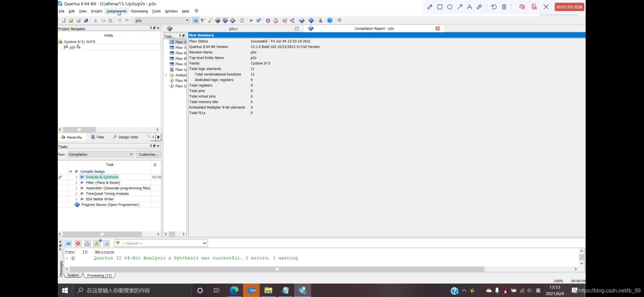644x297 pixels.
Task: Expand the Fitter (Place & Route) task
Action: (x=76, y=182)
